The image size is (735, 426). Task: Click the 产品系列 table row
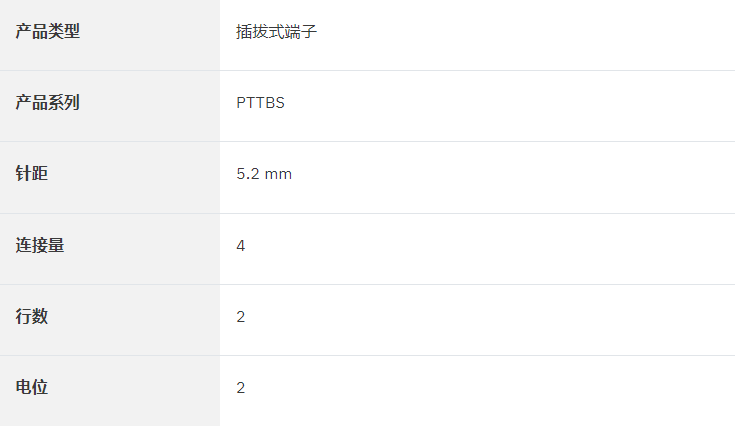click(x=368, y=106)
